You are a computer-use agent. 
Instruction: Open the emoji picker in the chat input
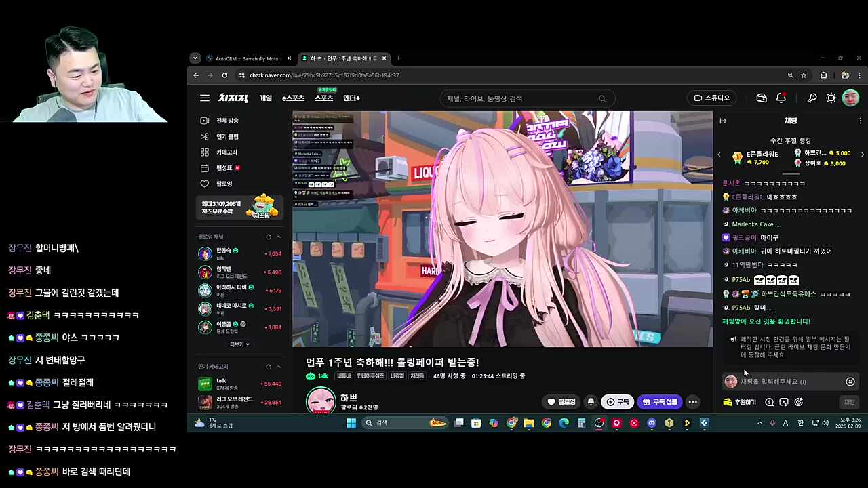click(850, 381)
